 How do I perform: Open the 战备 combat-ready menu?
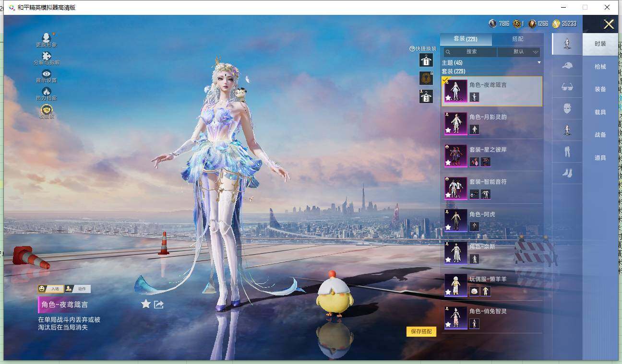click(600, 135)
